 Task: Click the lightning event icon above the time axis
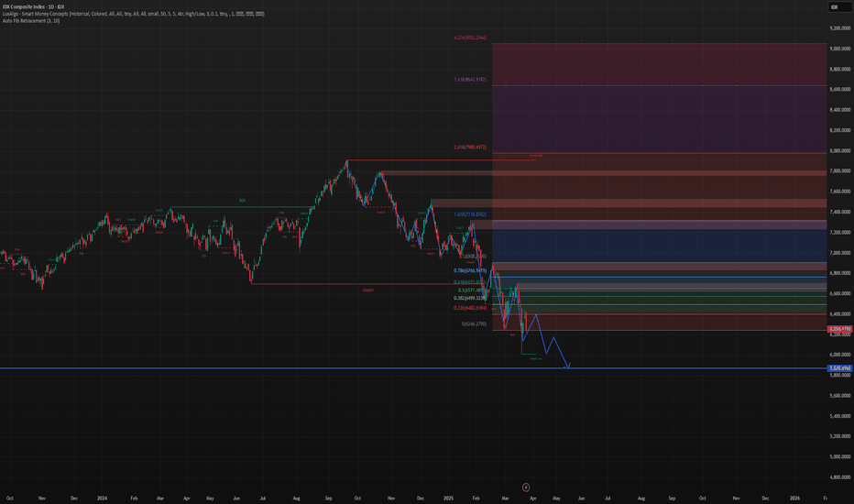[526, 488]
